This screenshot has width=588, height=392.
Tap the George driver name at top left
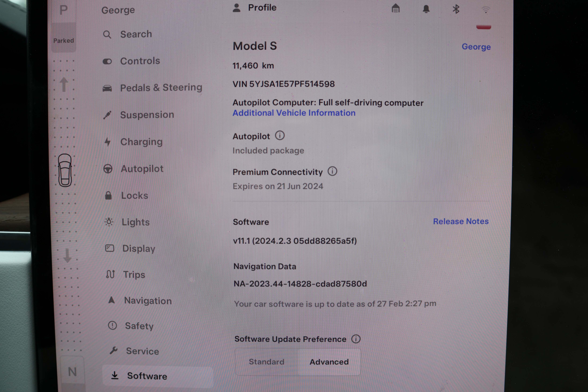(118, 10)
